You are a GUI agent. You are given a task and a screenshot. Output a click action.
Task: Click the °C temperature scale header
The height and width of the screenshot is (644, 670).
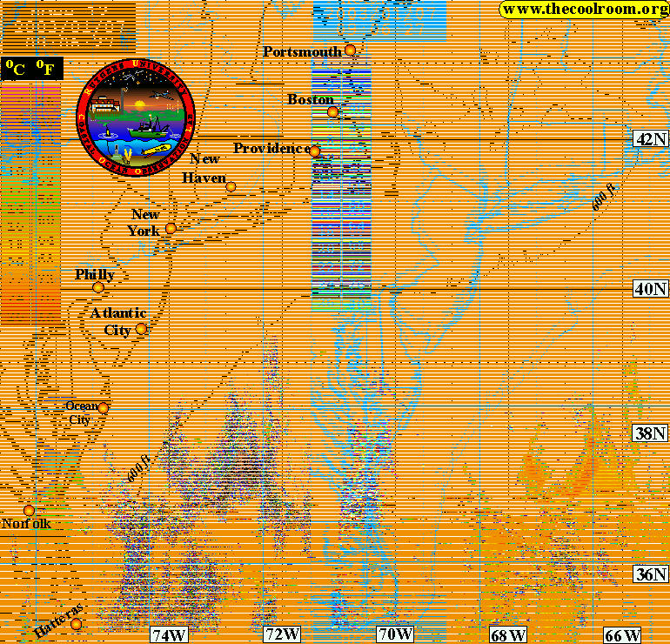[16, 69]
